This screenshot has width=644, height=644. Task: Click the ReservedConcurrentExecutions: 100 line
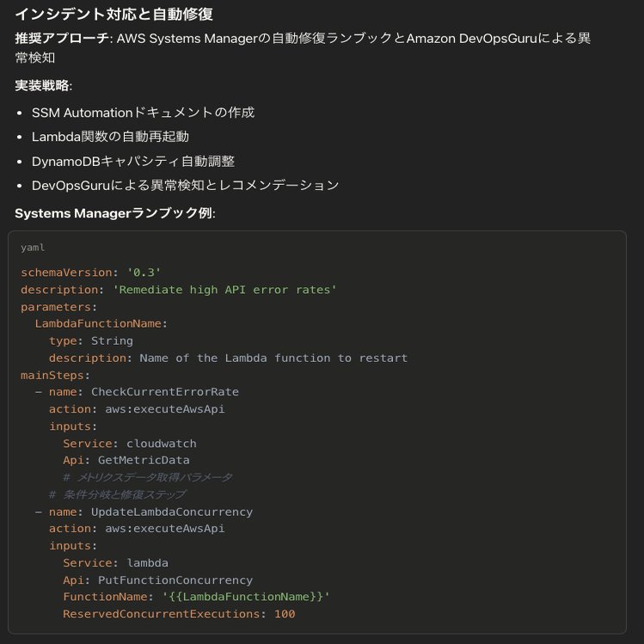coord(179,614)
